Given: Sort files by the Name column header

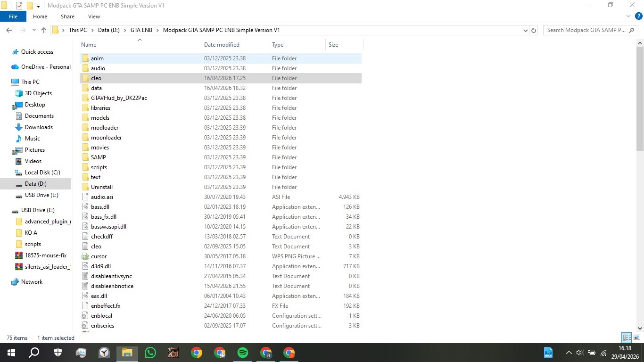Looking at the screenshot, I should [x=140, y=45].
